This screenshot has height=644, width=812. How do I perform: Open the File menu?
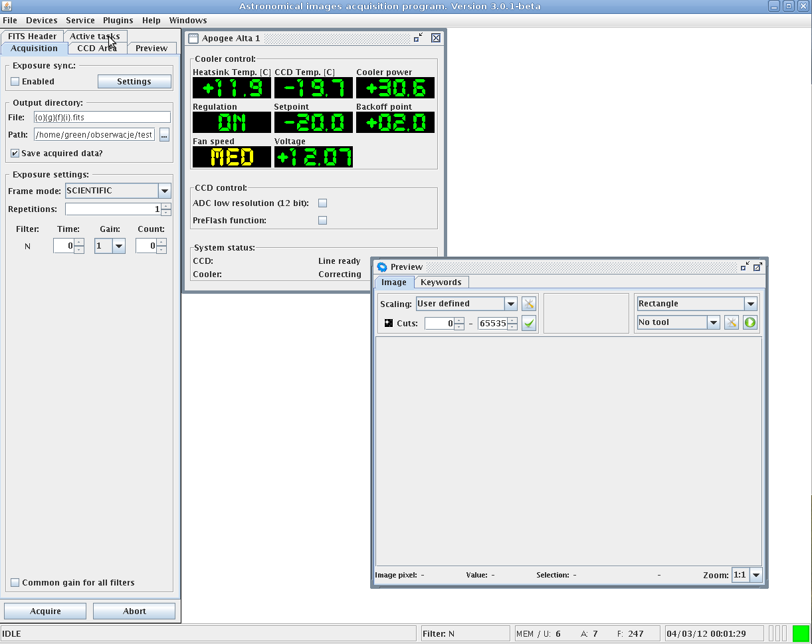pyautogui.click(x=10, y=21)
